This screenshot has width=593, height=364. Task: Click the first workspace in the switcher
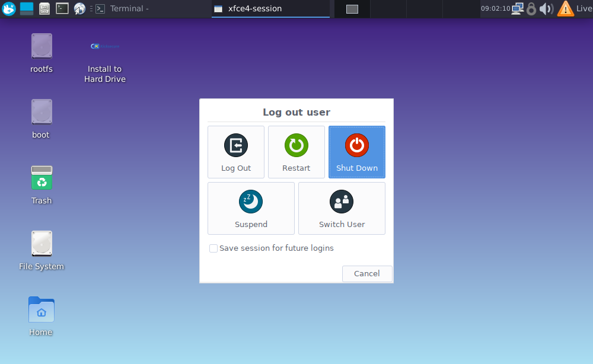352,9
